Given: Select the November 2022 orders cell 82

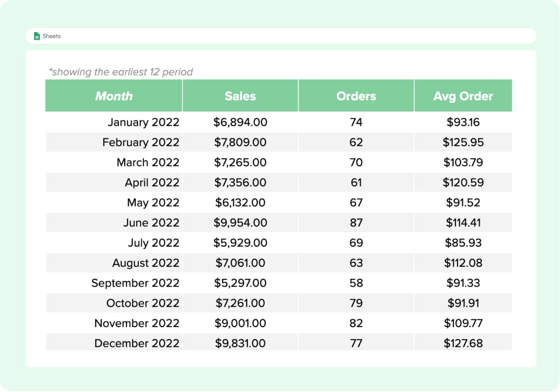Looking at the screenshot, I should [356, 323].
